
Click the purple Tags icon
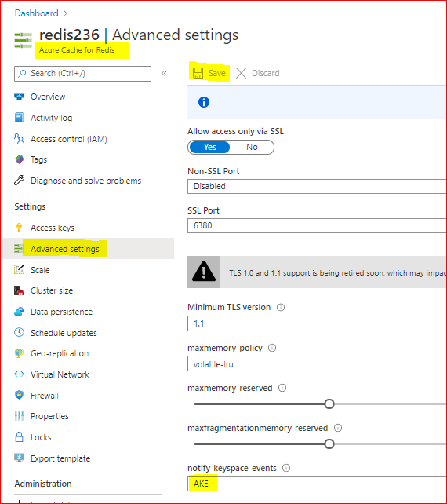click(20, 159)
